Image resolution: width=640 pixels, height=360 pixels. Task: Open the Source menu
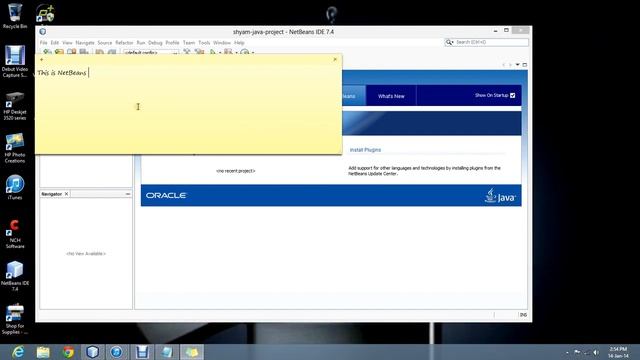tap(104, 42)
